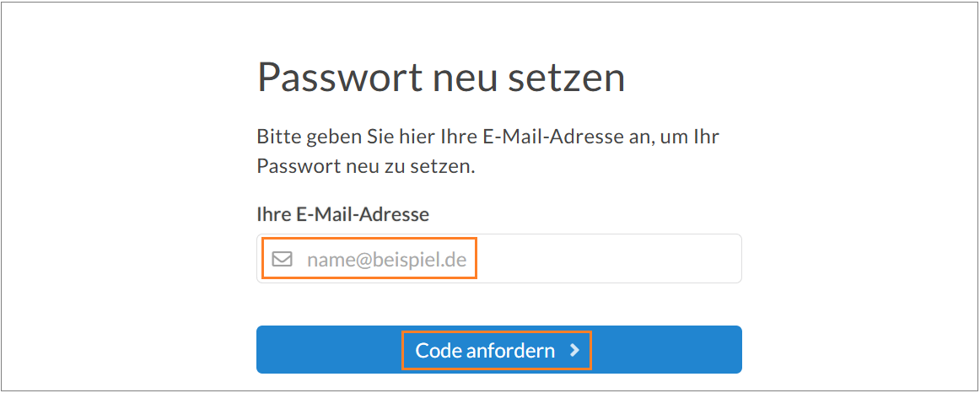Click the Ihre E-Mail-Adresse field label

pyautogui.click(x=343, y=215)
